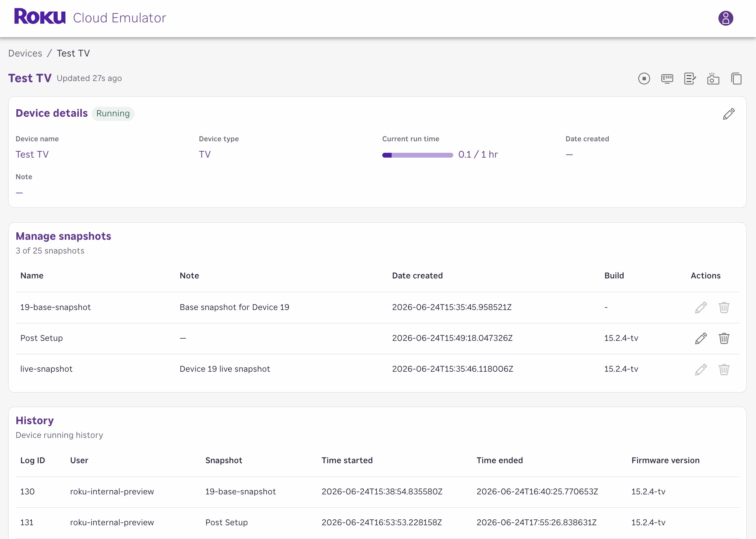Click the Time started column header

347,460
